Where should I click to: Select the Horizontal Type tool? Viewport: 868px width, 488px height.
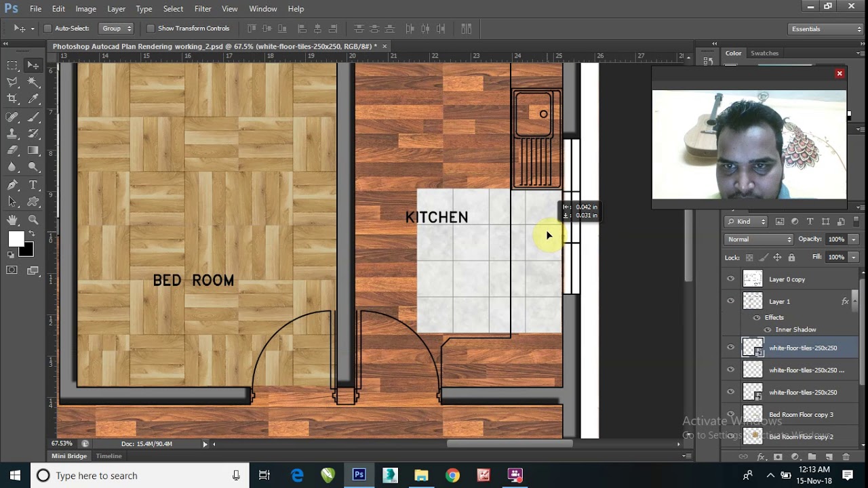[33, 184]
